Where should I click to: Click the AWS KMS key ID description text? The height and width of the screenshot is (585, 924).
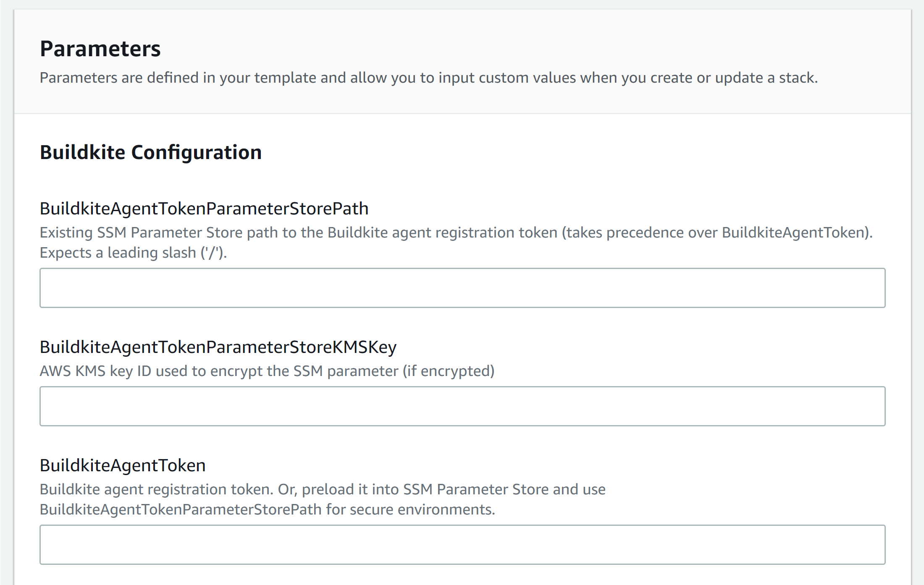click(267, 371)
